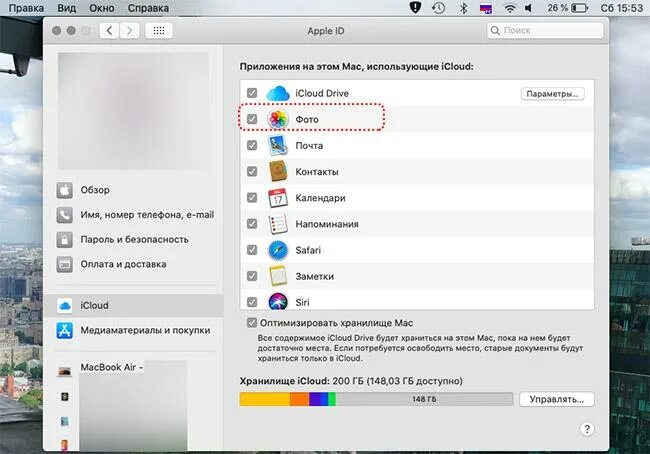Open the Bluetooth menu bar icon
Image resolution: width=650 pixels, height=454 pixels.
click(463, 8)
